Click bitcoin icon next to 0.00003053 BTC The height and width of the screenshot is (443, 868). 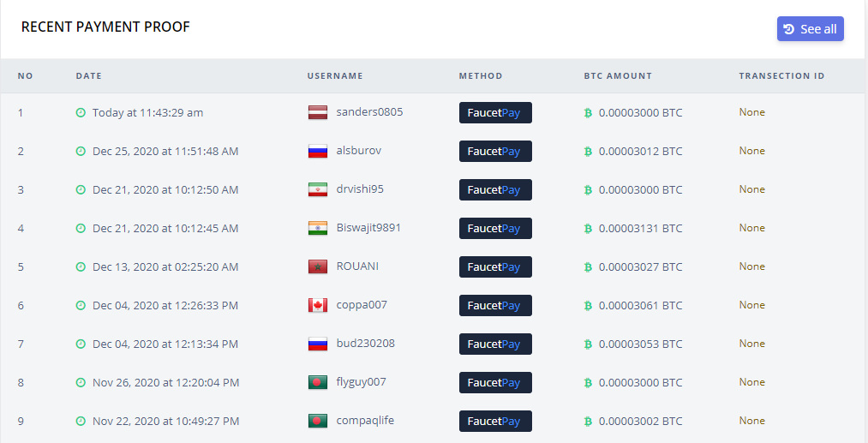point(588,344)
